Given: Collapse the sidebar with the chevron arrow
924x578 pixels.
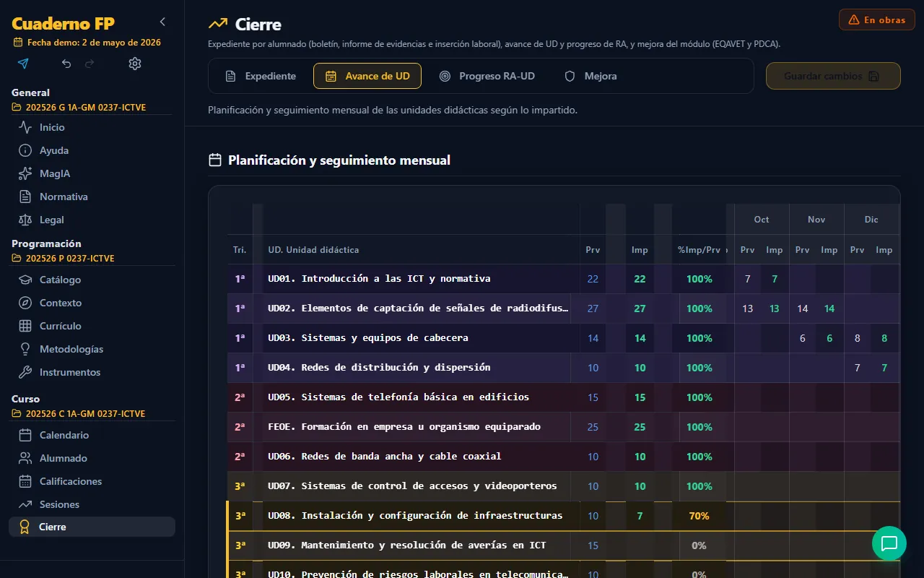Looking at the screenshot, I should (162, 22).
